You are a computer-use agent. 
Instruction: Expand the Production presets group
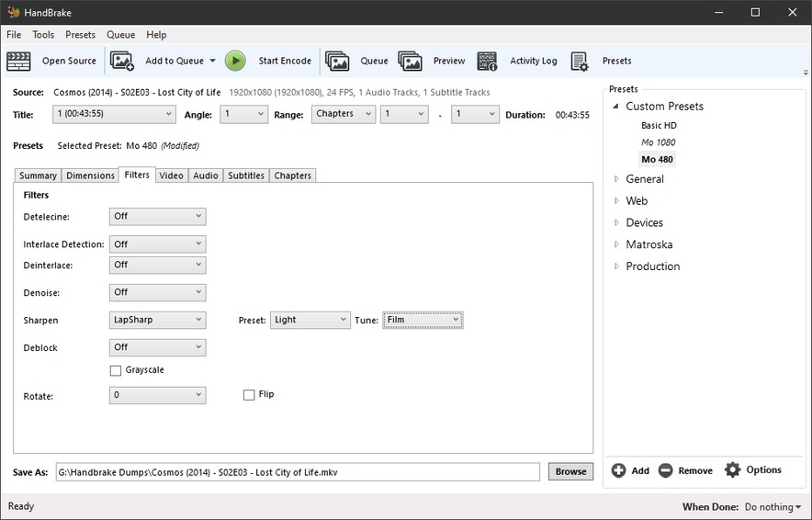click(x=616, y=266)
